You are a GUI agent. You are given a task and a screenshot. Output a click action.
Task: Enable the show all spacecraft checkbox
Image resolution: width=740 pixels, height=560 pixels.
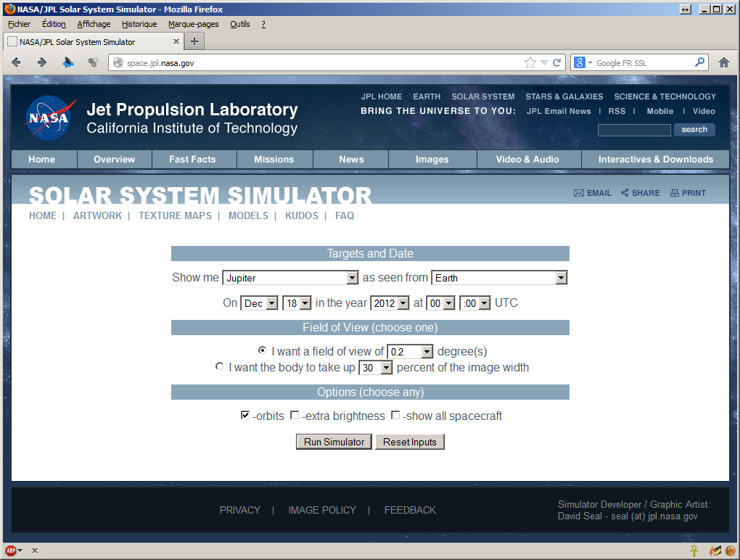(395, 415)
